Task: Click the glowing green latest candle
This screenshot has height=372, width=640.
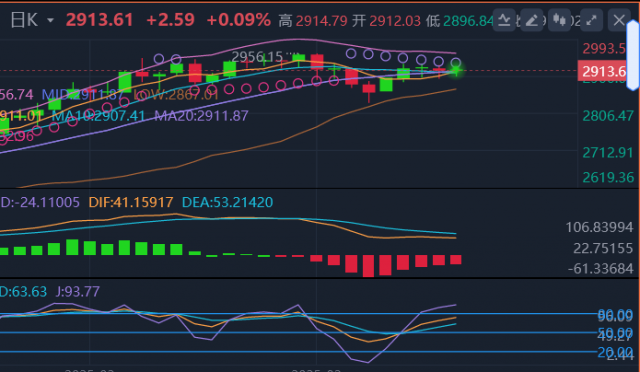Action: click(x=456, y=71)
